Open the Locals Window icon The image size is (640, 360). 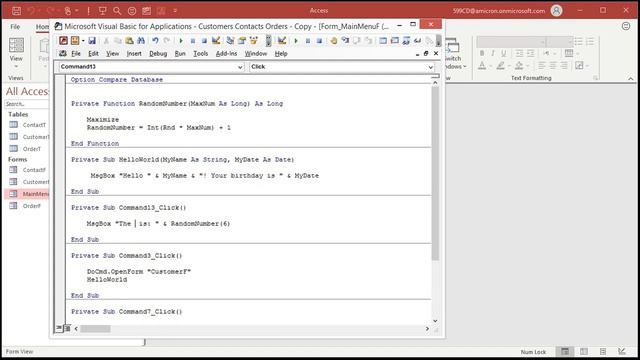pyautogui.click(x=383, y=40)
